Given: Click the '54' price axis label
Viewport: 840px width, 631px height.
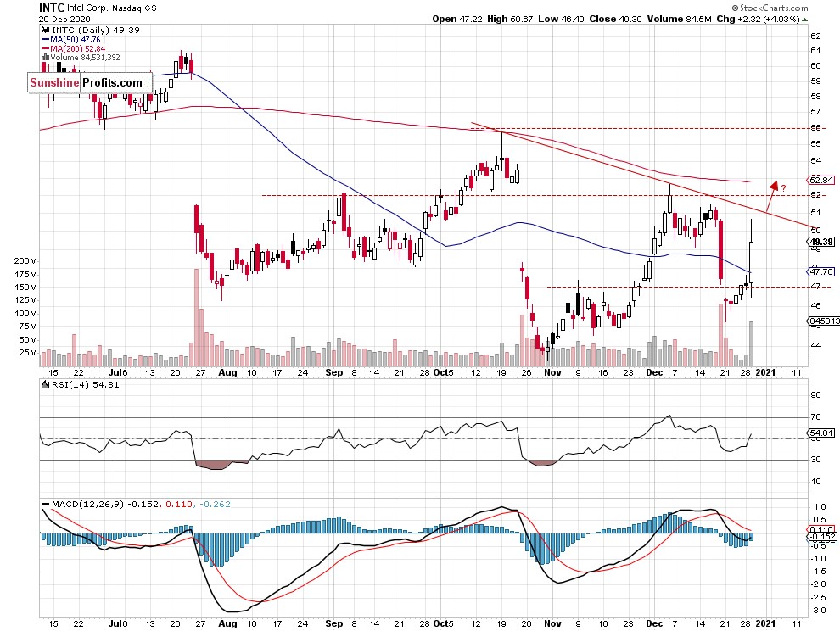Looking at the screenshot, I should tap(816, 160).
